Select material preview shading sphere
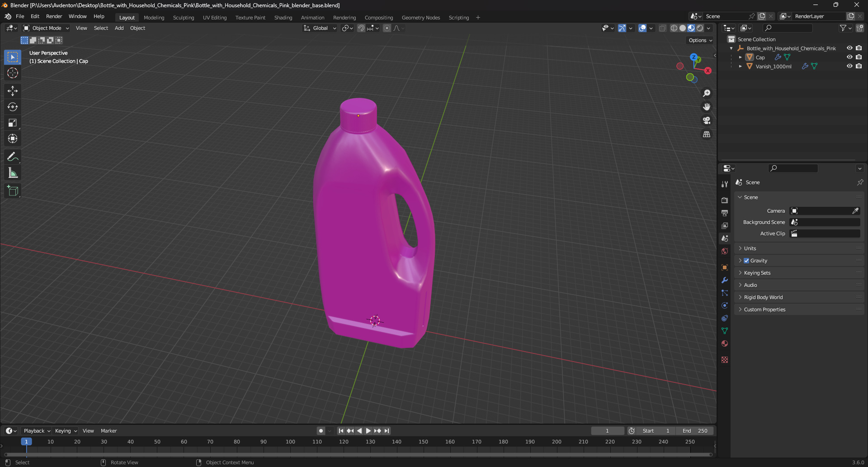 click(691, 28)
